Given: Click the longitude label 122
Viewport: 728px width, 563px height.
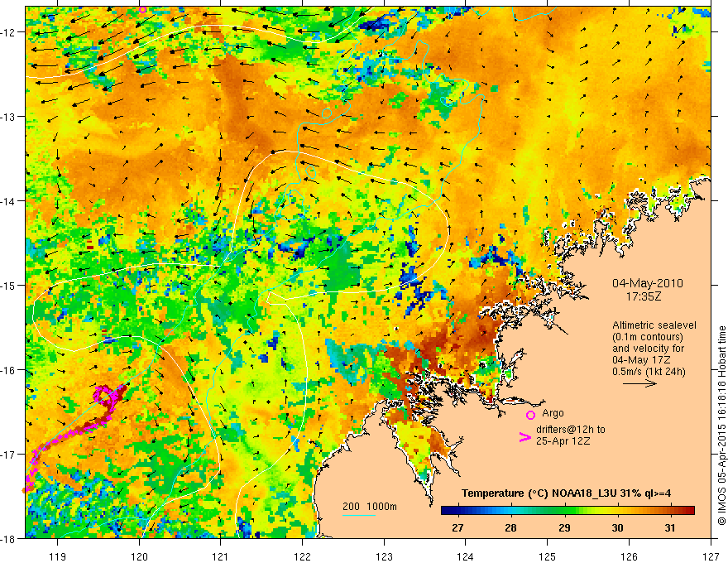Looking at the screenshot, I should coord(302,556).
